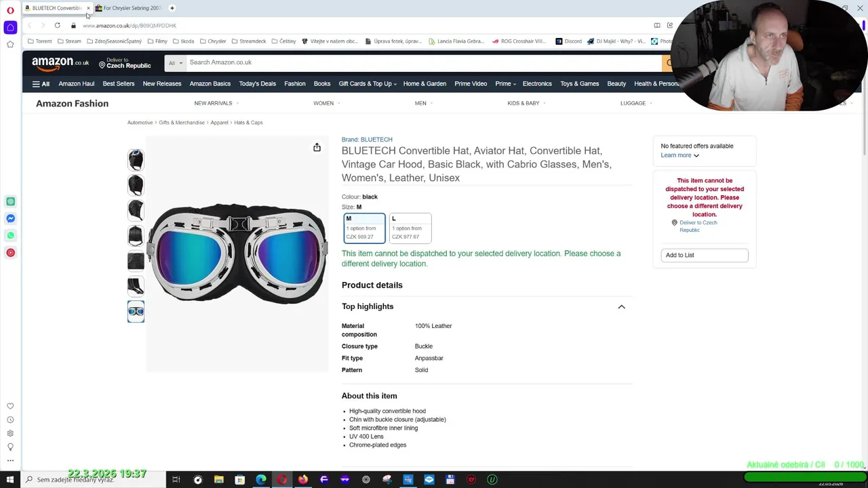Open a new browser tab with plus button
This screenshot has height=488, width=868.
(x=172, y=8)
